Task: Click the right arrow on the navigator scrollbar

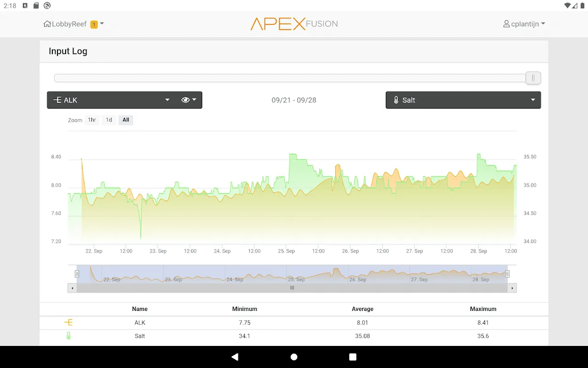Action: coord(512,288)
